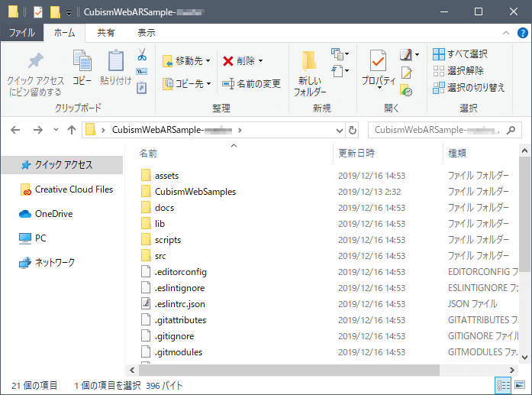Viewport: 532px width, 395px height.
Task: Click the Help question mark icon
Action: coord(523,33)
